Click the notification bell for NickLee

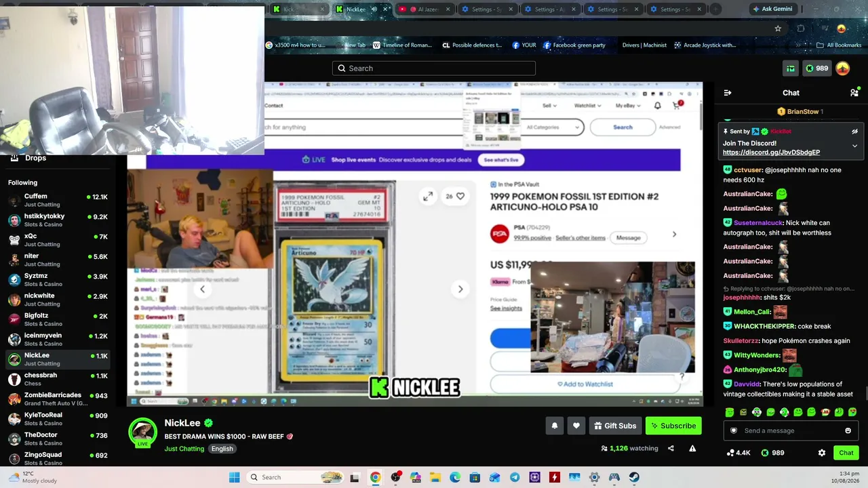coord(555,426)
